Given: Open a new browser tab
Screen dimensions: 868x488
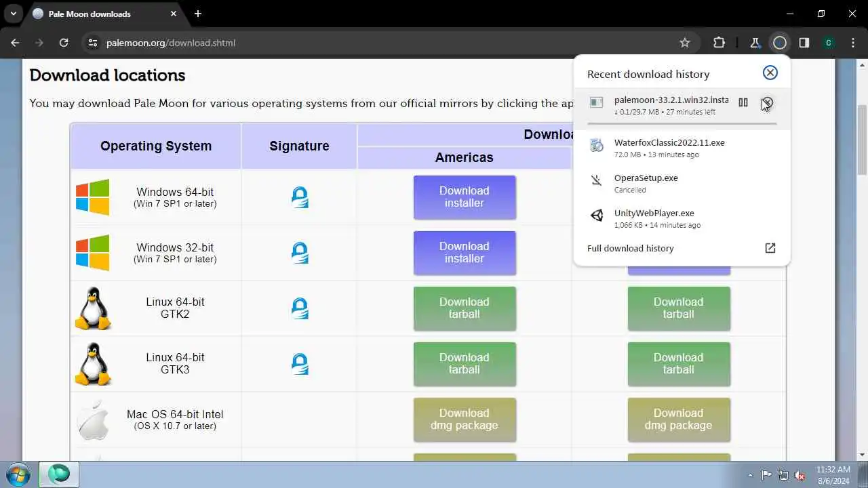Looking at the screenshot, I should coord(198,14).
